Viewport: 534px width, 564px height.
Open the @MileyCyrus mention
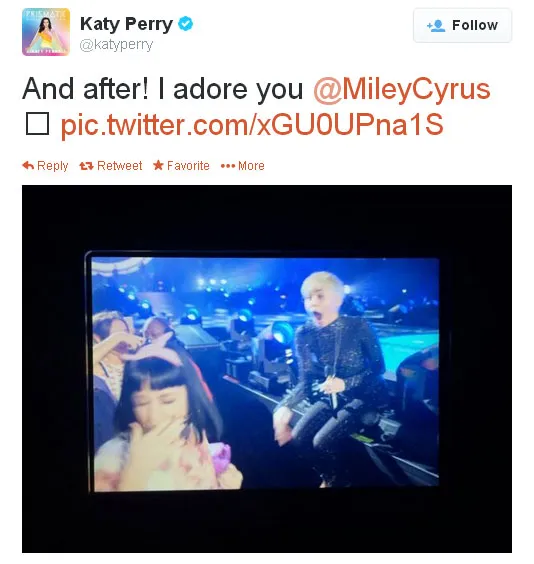coord(402,89)
